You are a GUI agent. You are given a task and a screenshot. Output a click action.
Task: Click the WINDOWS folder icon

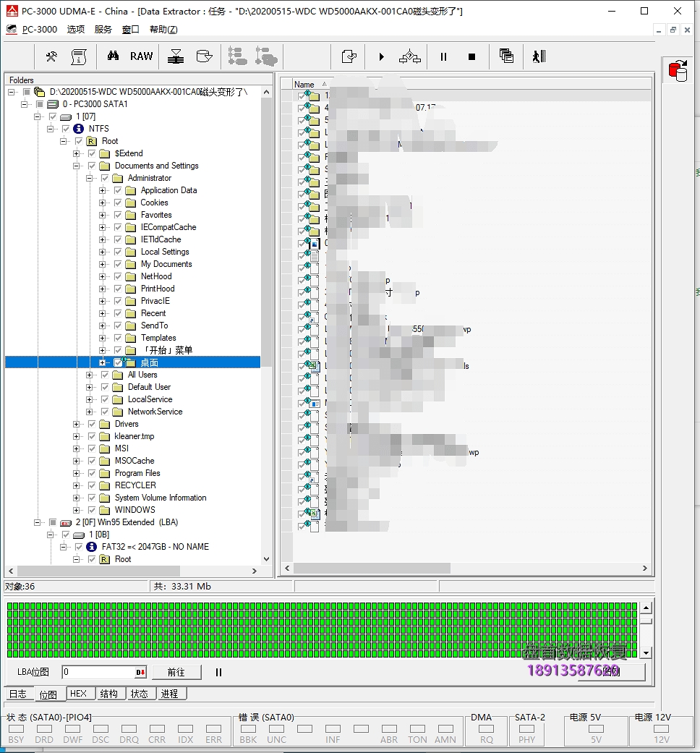tap(104, 510)
